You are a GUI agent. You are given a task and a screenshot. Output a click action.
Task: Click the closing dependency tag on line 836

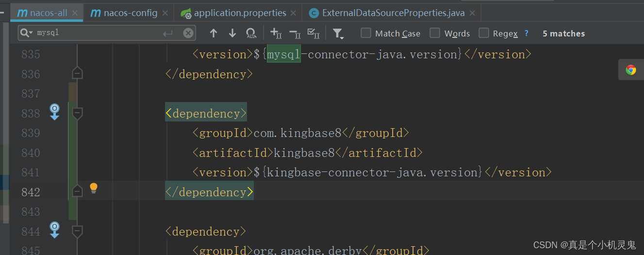(x=209, y=74)
